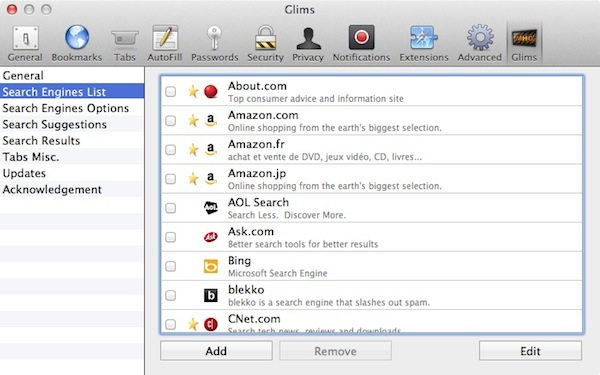
Task: Select the 'Ask.com' engine name
Action: pyautogui.click(x=251, y=232)
